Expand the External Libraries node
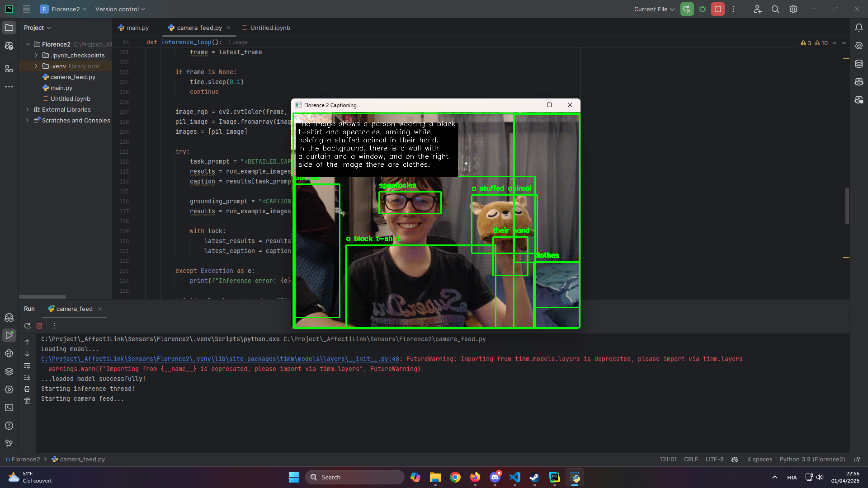 pyautogui.click(x=28, y=109)
